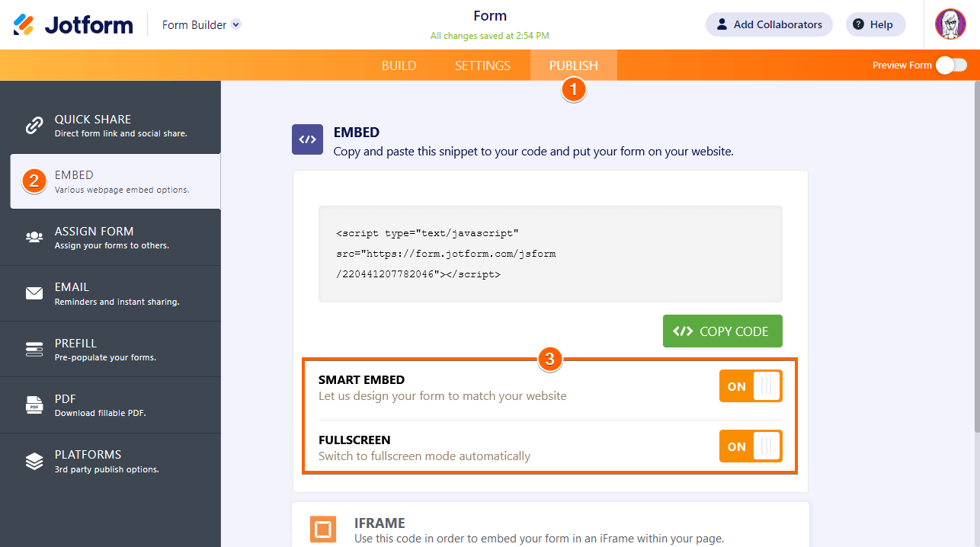980x547 pixels.
Task: Click the PDF file icon in sidebar
Action: (34, 405)
